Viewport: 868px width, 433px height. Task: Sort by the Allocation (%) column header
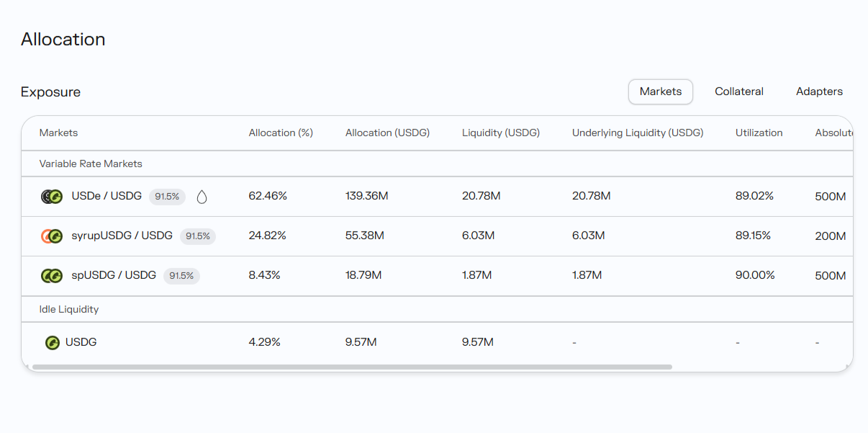click(281, 133)
